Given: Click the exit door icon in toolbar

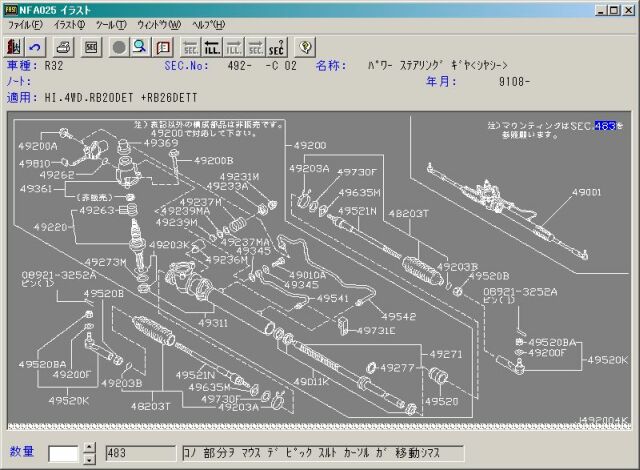Looking at the screenshot, I should pos(14,47).
